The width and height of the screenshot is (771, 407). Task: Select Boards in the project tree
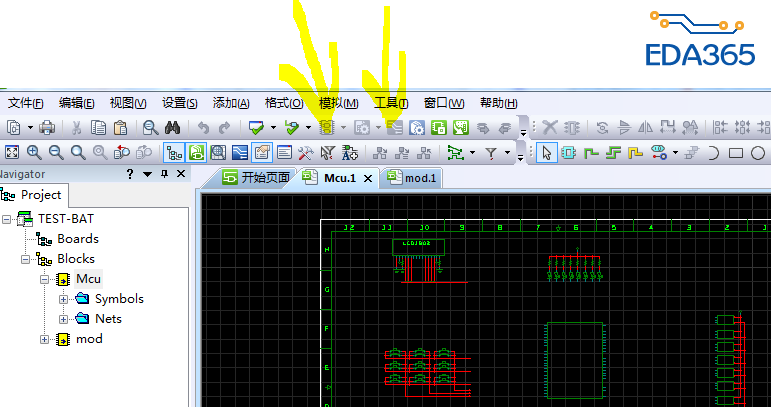[x=78, y=239]
